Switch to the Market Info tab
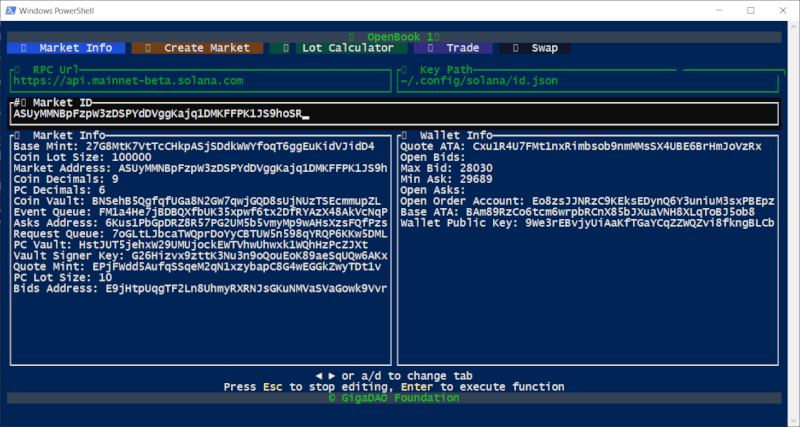 tap(66, 48)
